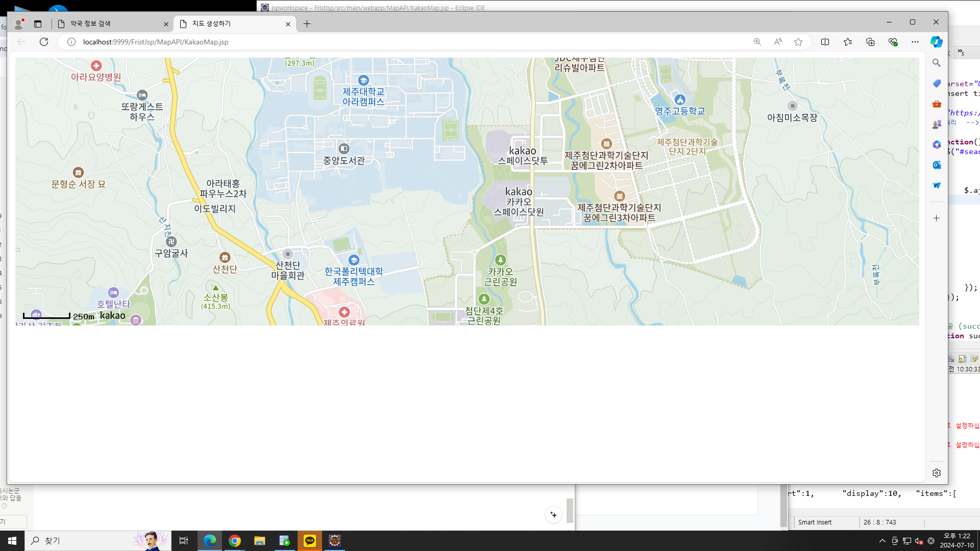Close the 지도 생성하기 tab

(288, 24)
